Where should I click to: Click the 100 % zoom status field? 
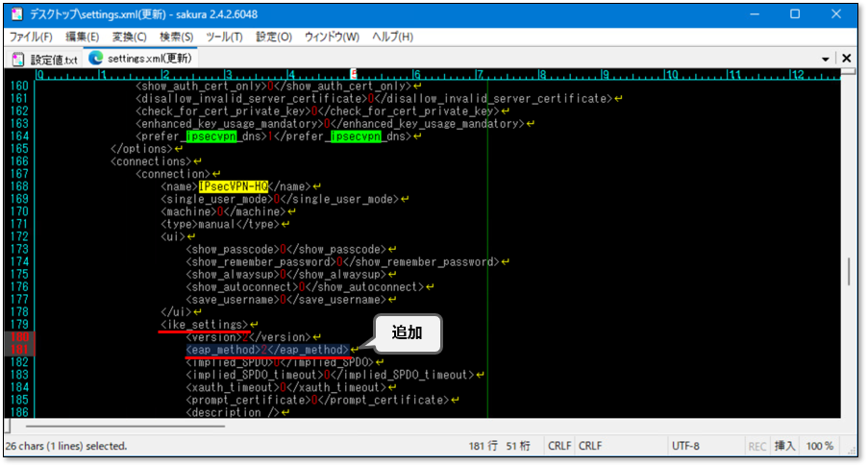[x=820, y=446]
